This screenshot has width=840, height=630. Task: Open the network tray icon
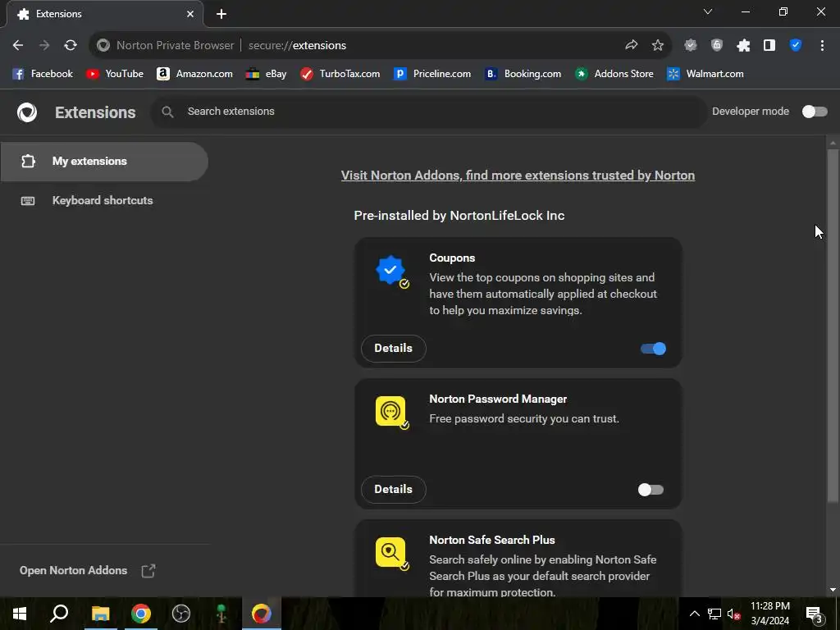coord(714,614)
